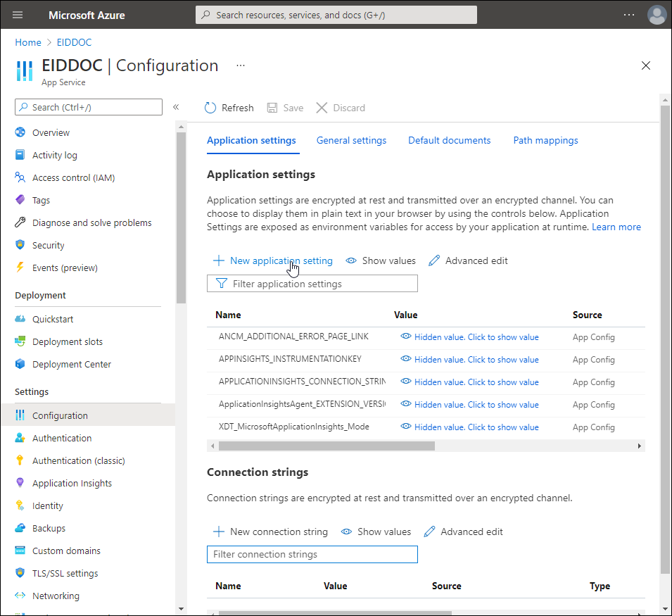
Task: Show values for application settings
Action: pyautogui.click(x=381, y=260)
